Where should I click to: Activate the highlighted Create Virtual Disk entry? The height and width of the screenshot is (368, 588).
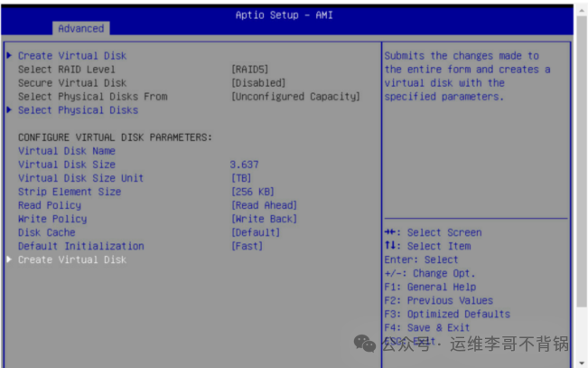(72, 259)
